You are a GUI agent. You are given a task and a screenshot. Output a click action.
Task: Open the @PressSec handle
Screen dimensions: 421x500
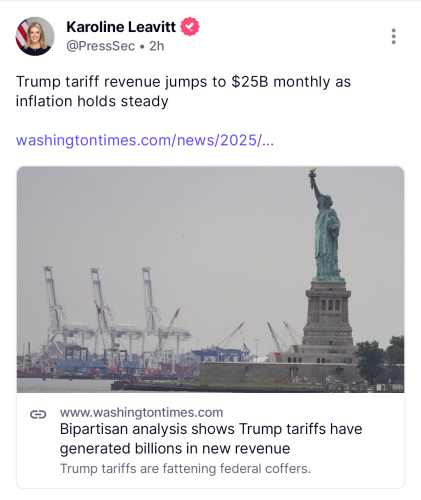[100, 46]
